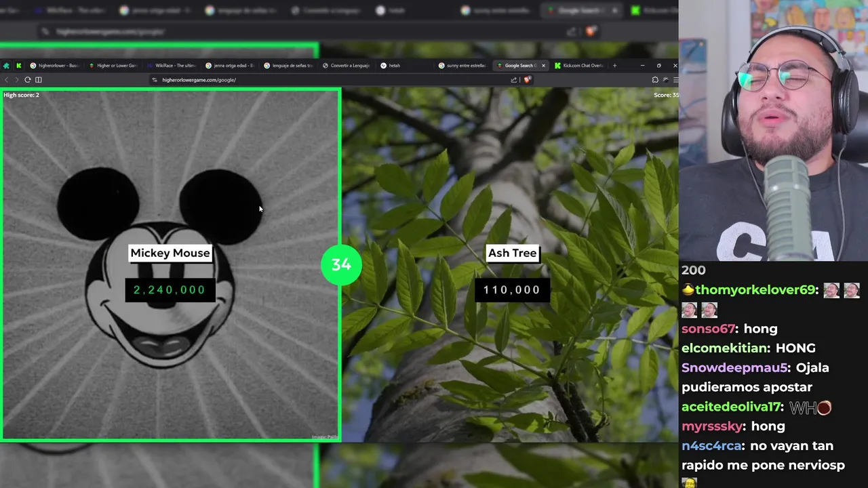Open the sunny entre estrellas tab
The height and width of the screenshot is (488, 868).
point(463,66)
